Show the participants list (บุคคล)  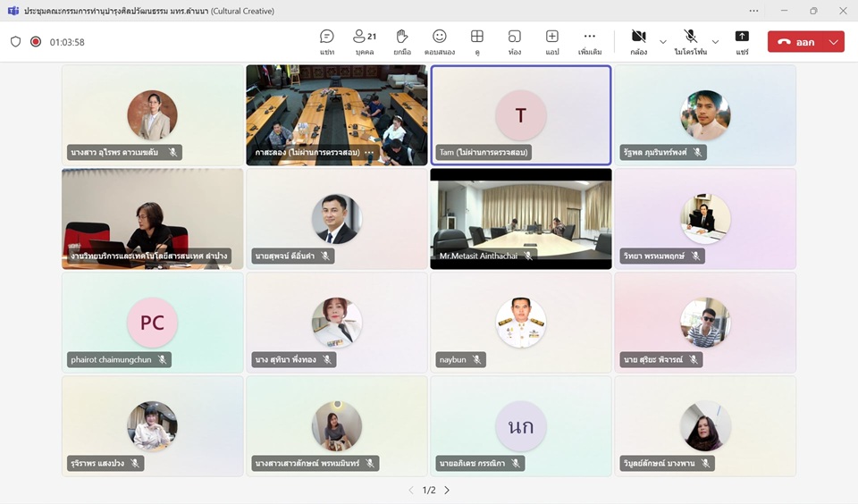(364, 41)
